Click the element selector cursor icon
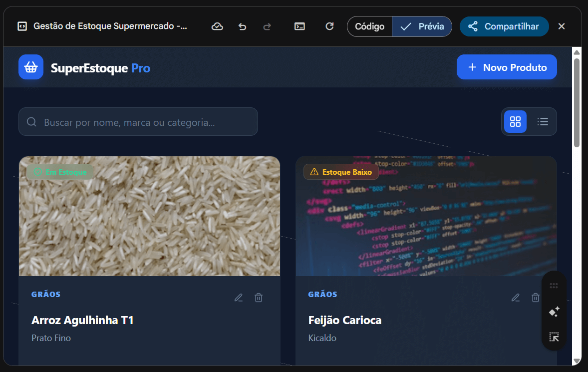The height and width of the screenshot is (372, 588). click(x=554, y=337)
